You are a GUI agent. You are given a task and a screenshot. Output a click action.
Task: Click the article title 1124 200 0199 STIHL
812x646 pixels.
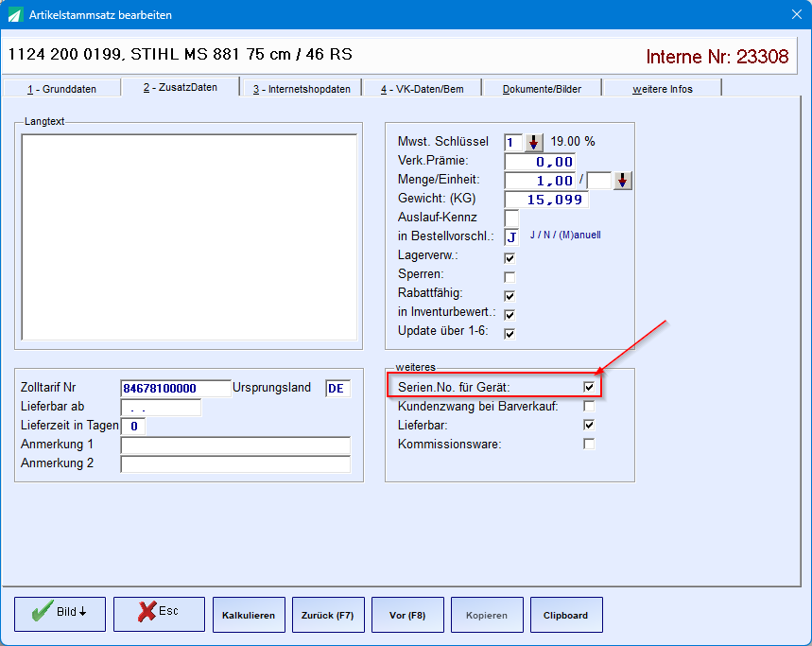pos(181,54)
